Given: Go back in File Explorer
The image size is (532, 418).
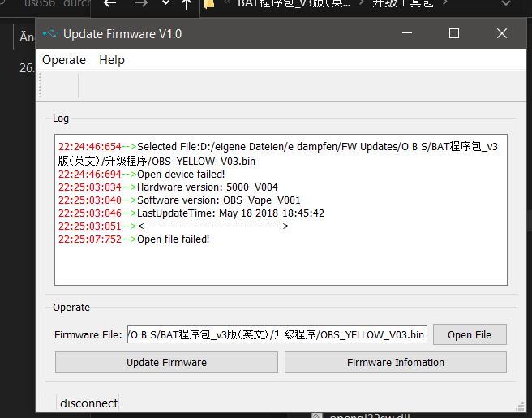Looking at the screenshot, I should [x=110, y=5].
